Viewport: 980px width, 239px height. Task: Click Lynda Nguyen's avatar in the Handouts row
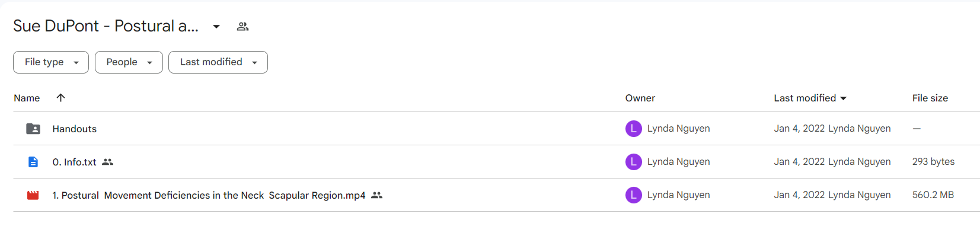[633, 129]
